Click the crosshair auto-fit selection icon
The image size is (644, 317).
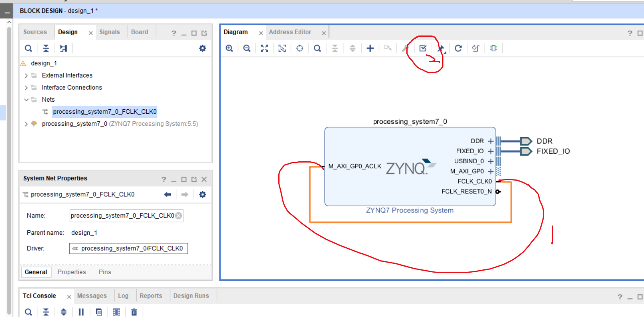300,48
